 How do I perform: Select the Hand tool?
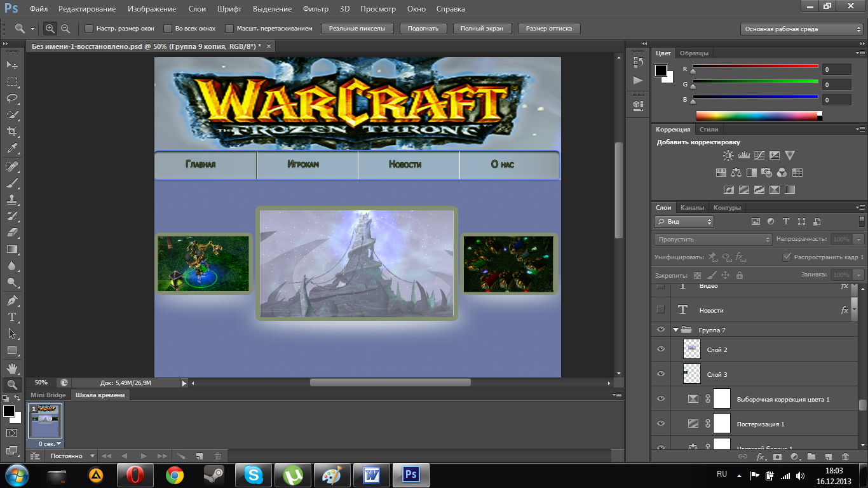tap(12, 368)
